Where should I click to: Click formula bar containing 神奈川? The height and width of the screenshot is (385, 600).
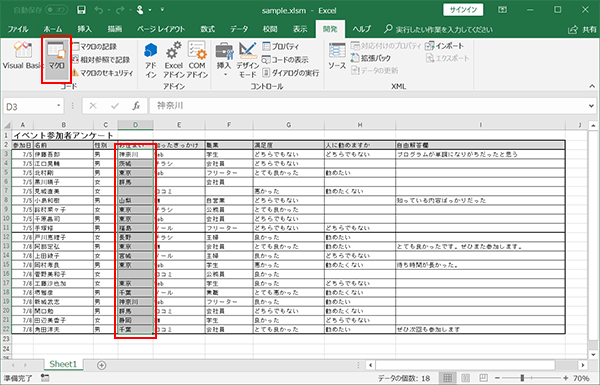(368, 106)
